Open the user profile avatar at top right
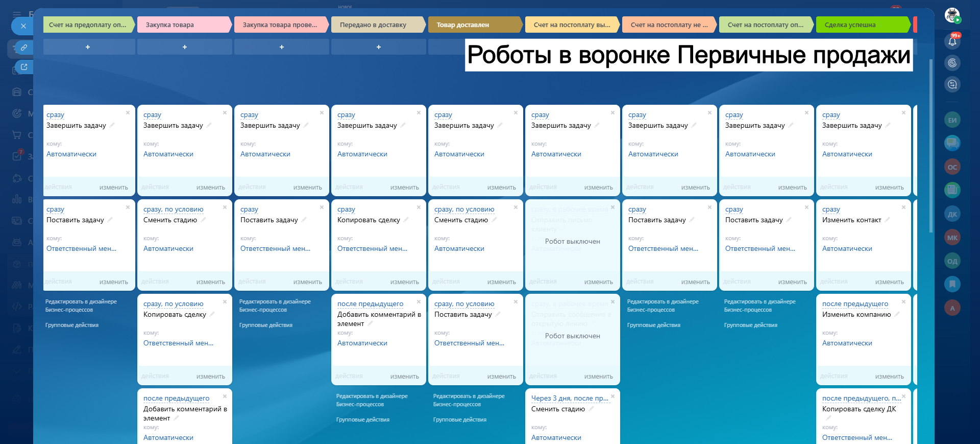The image size is (980, 444). click(x=952, y=15)
